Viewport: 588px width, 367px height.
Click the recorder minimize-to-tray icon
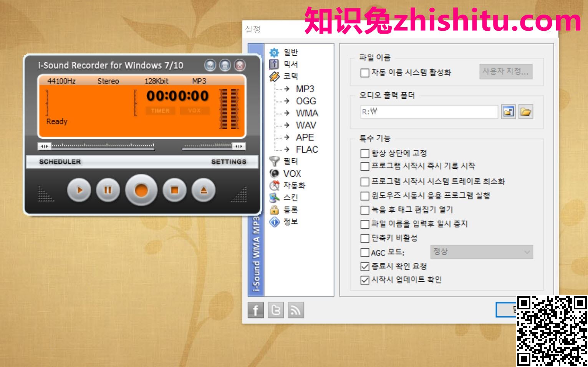pos(225,65)
